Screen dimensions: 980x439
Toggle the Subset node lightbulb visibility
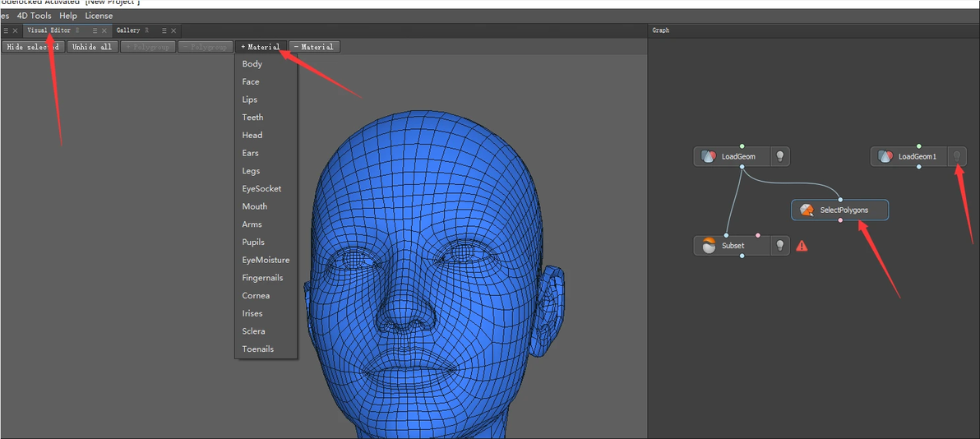[779, 246]
